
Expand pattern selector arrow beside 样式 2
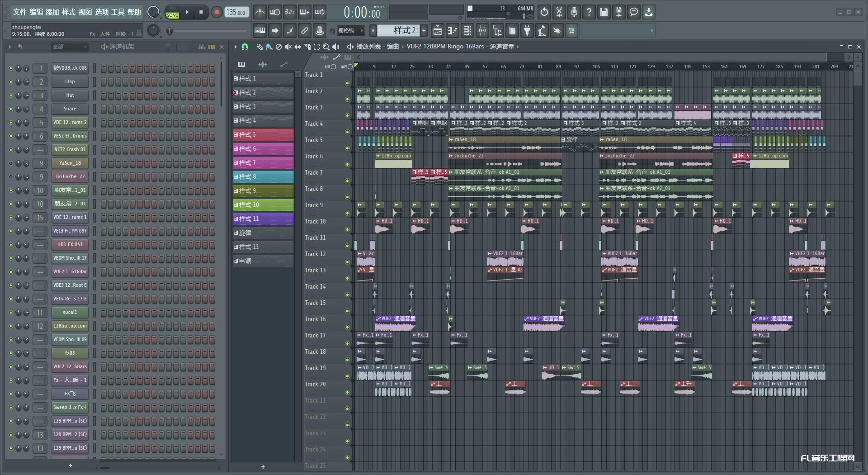(373, 31)
